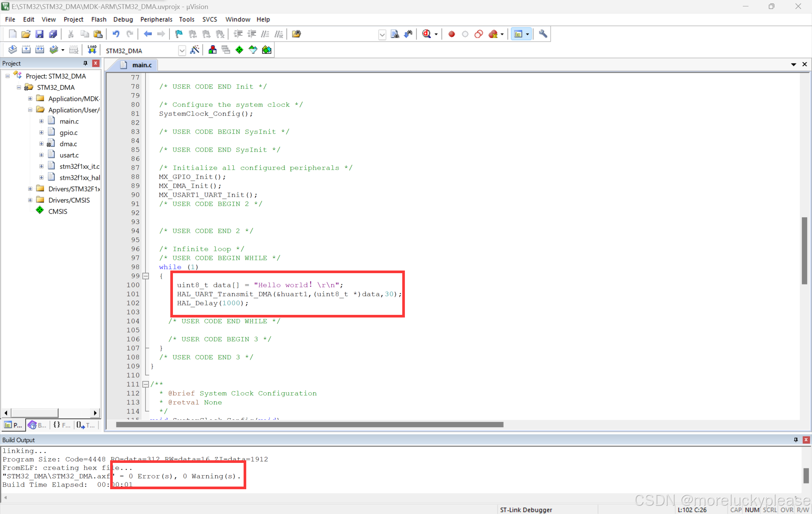Open the Flash menu

point(98,20)
